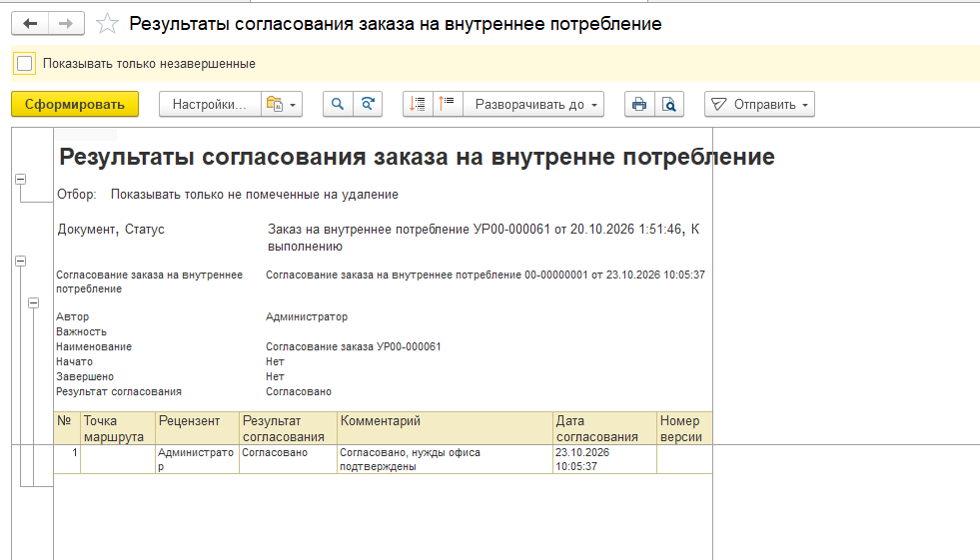Click the magnifier search icon
This screenshot has height=560, width=980.
[338, 104]
